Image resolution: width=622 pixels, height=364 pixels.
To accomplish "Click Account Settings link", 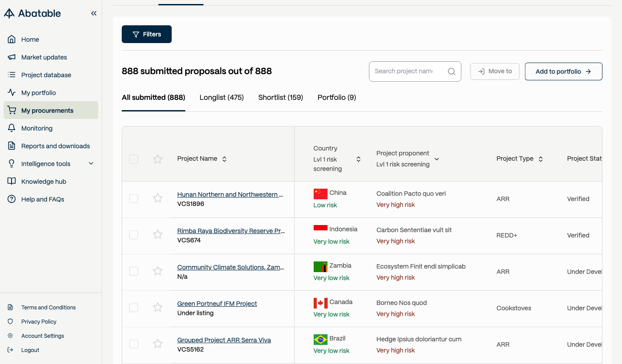I will tap(43, 336).
